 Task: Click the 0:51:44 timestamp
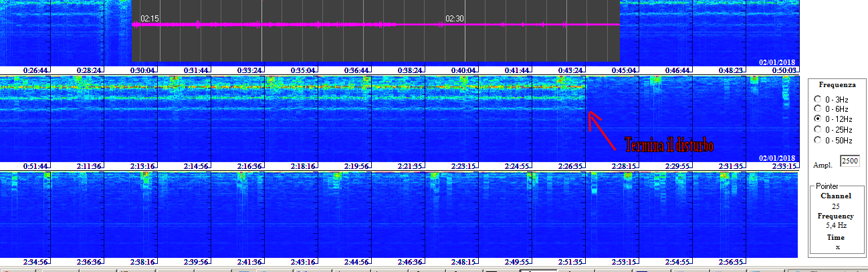coord(35,165)
